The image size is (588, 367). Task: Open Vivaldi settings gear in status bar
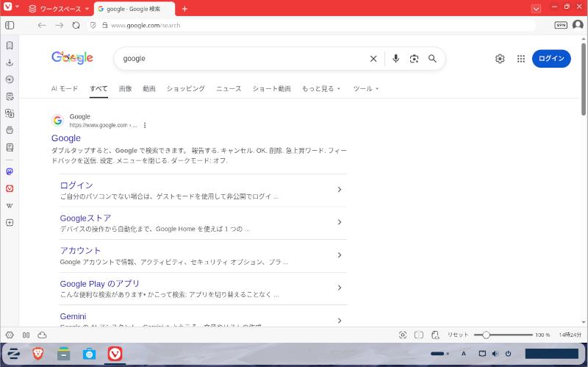pos(10,335)
